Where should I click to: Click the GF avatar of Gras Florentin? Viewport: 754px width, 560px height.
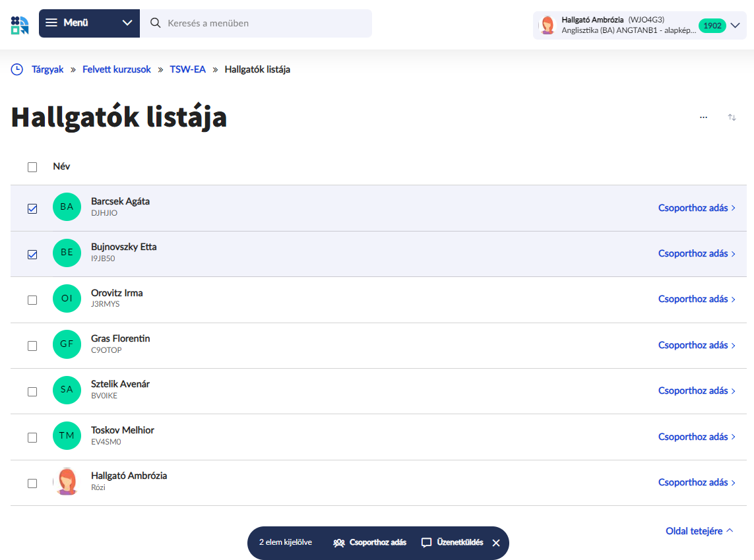click(67, 344)
